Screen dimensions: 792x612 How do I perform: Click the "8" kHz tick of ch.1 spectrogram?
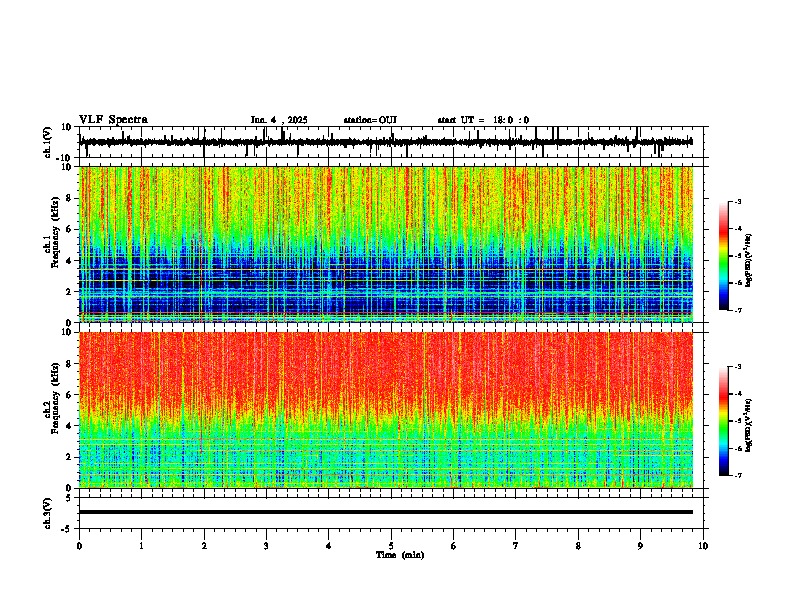[x=70, y=198]
